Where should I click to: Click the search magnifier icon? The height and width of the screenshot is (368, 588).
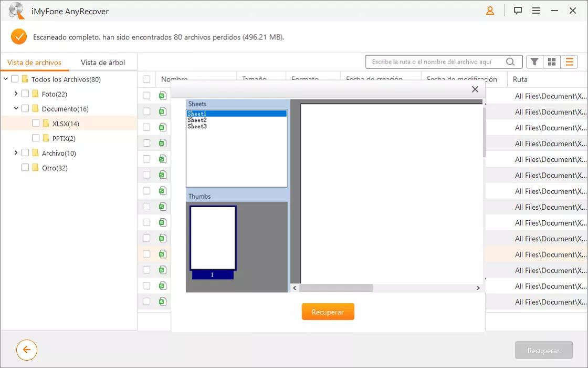(x=510, y=62)
